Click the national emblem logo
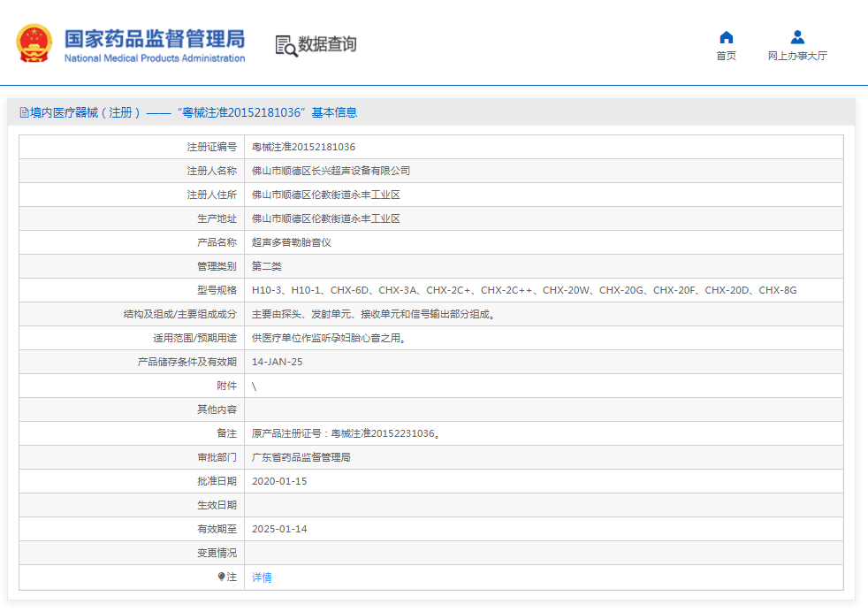 (x=34, y=40)
